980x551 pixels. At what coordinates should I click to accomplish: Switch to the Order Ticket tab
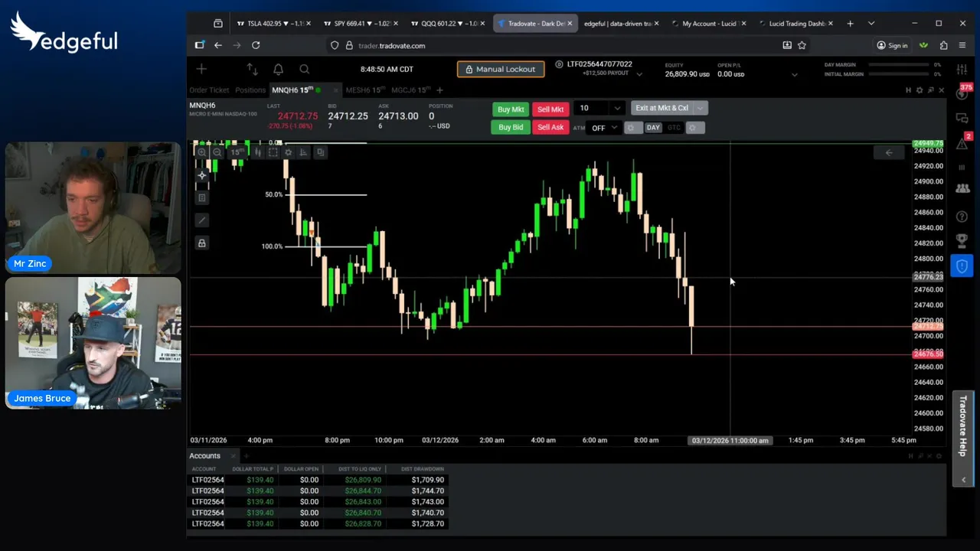[x=209, y=90]
